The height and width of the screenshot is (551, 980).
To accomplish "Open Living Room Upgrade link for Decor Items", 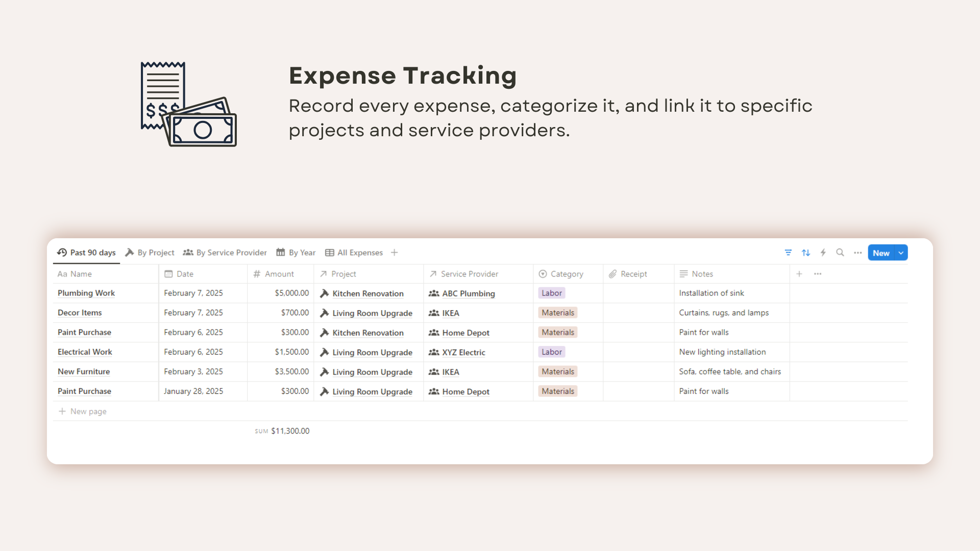I will click(x=373, y=313).
